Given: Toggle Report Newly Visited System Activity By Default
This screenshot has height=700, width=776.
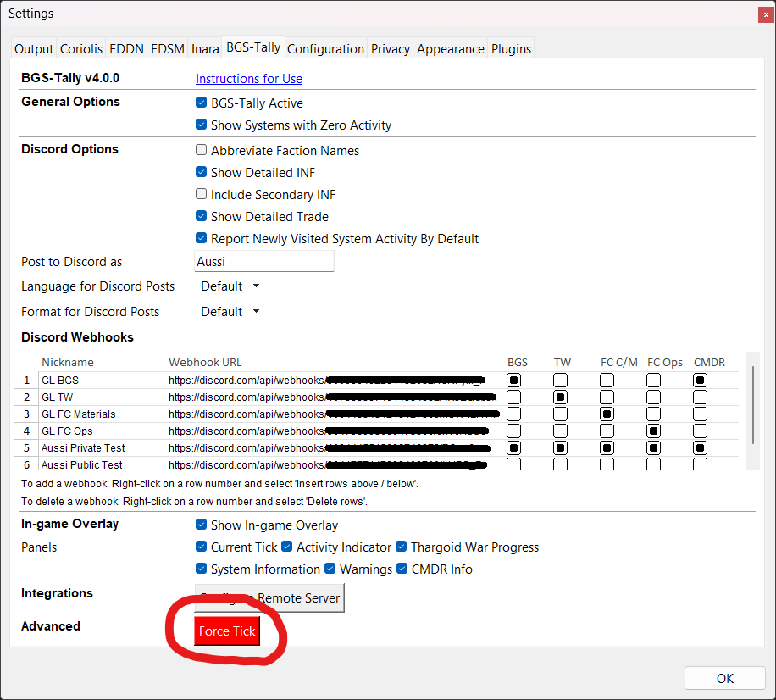Looking at the screenshot, I should [201, 237].
